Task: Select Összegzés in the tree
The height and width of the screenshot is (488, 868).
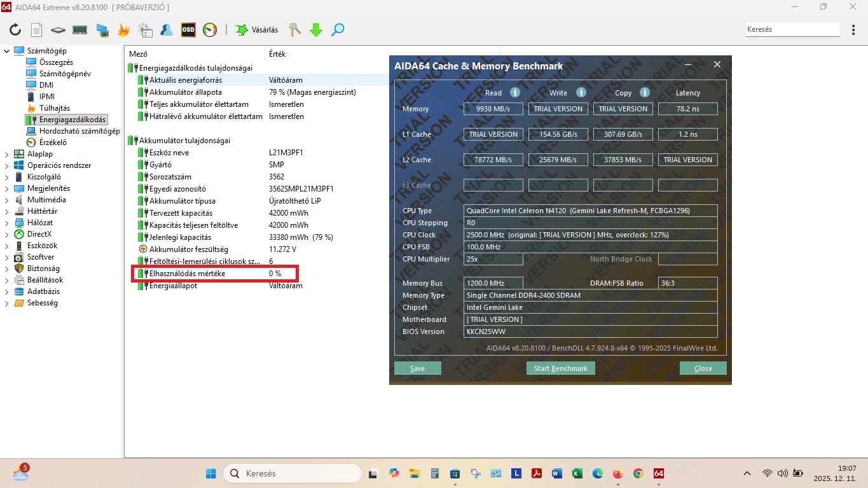Action: pos(56,62)
